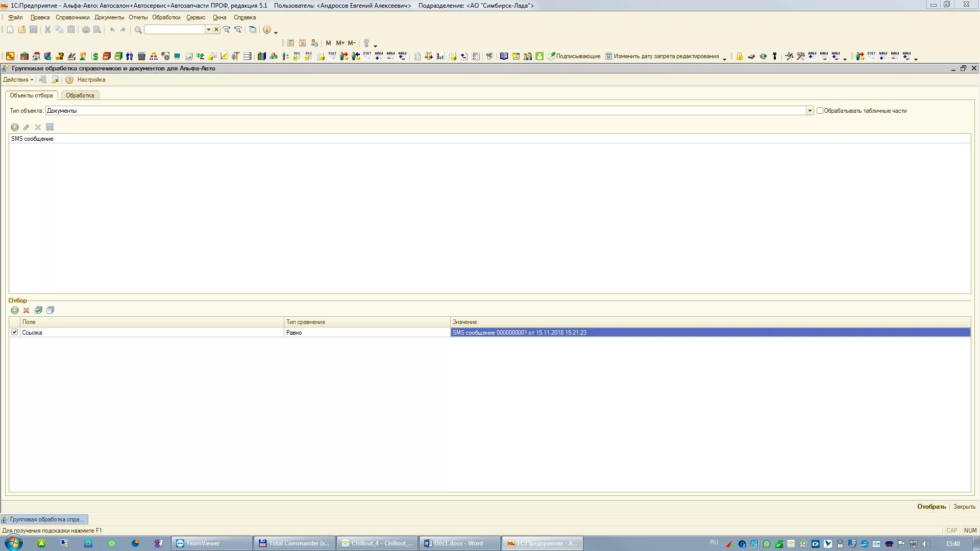Click the help question mark icon
Image resolution: width=980 pixels, height=551 pixels.
point(69,80)
